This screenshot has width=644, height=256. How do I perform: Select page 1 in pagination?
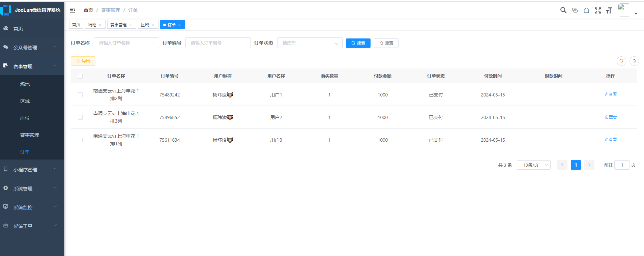[x=576, y=165]
